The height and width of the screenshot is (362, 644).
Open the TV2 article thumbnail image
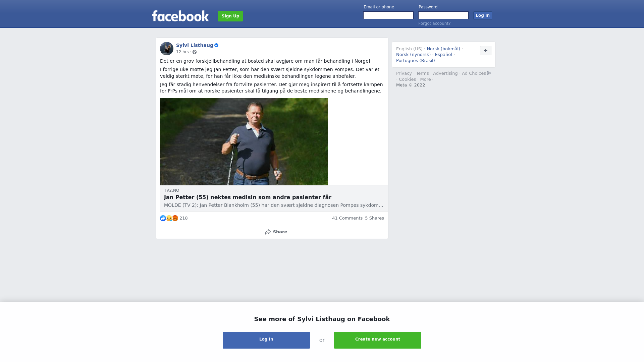tap(244, 141)
